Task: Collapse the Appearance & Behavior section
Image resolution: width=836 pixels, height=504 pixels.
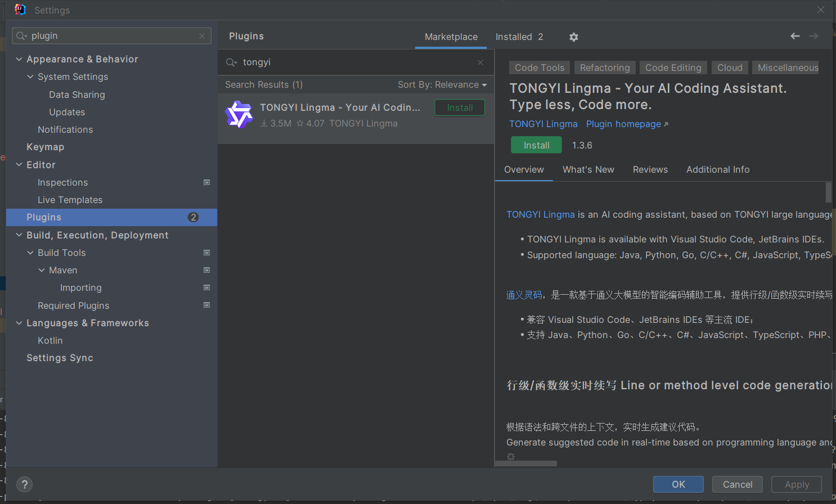Action: (19, 59)
